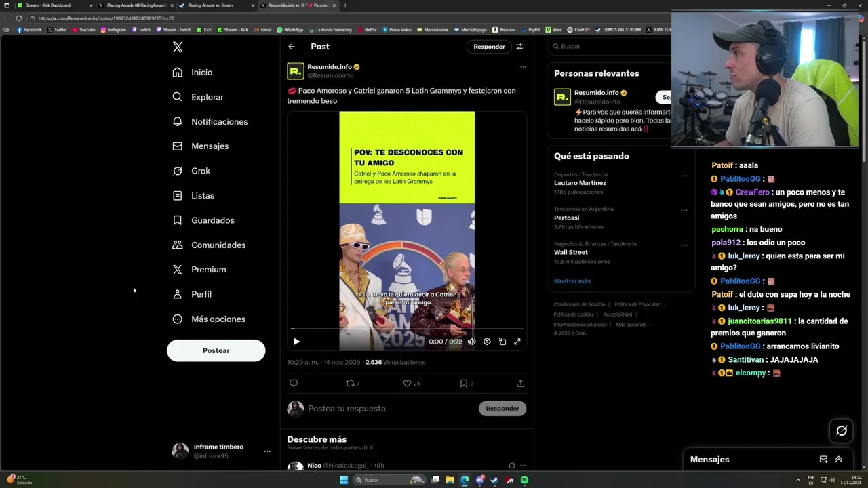
Task: Open Windows Start menu
Action: coord(344,480)
